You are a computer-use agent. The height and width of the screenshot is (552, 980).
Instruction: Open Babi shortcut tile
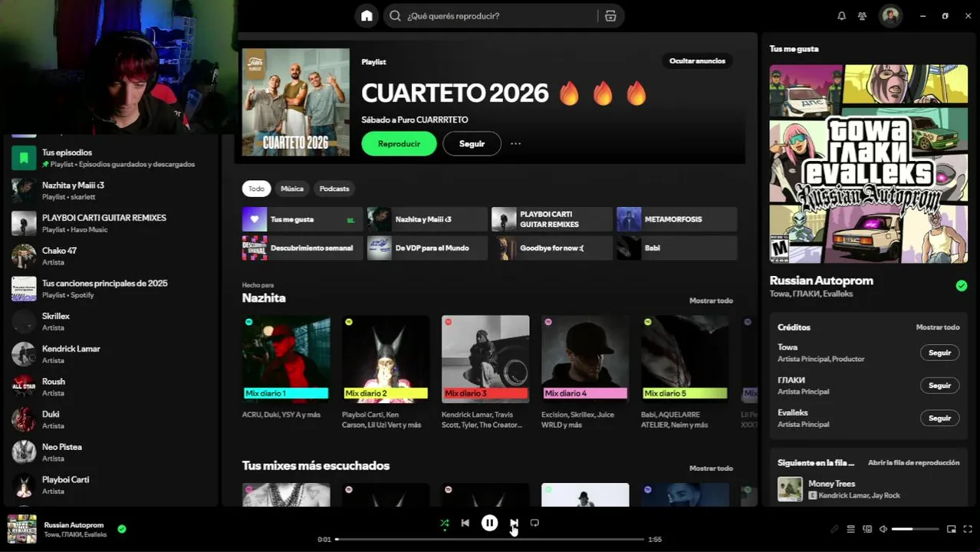(x=677, y=248)
